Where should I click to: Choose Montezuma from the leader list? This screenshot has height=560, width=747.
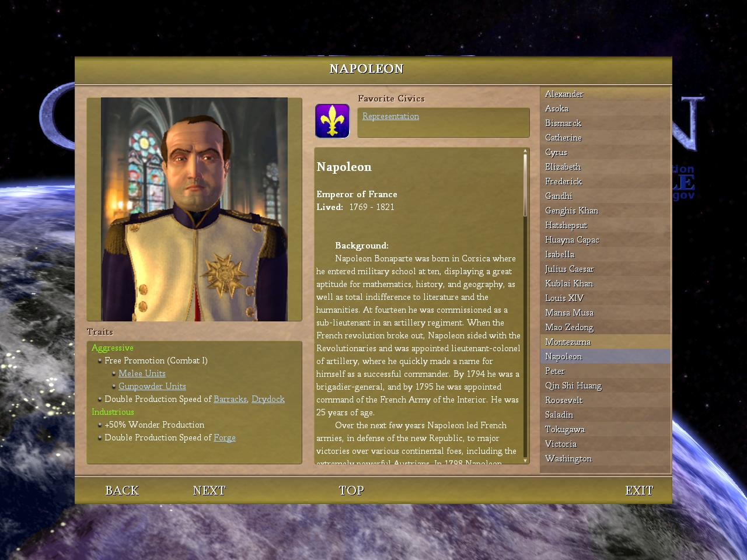click(x=605, y=342)
